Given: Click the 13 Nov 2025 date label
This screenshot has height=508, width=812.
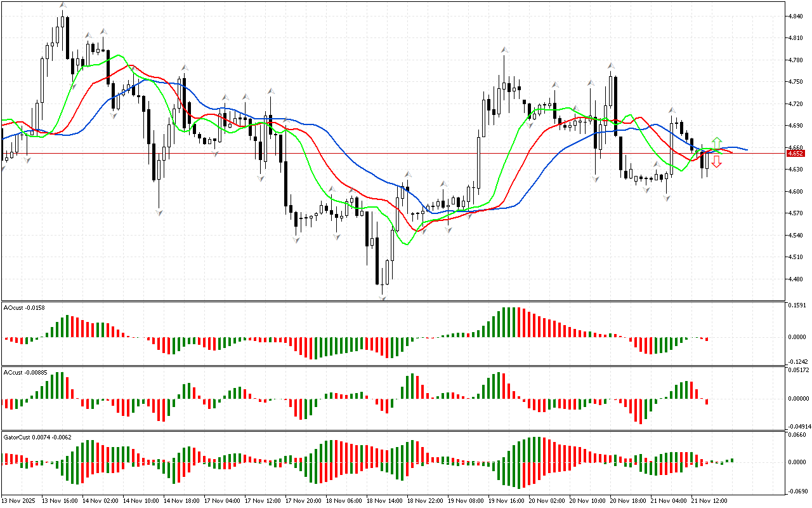Looking at the screenshot, I should 18,501.
